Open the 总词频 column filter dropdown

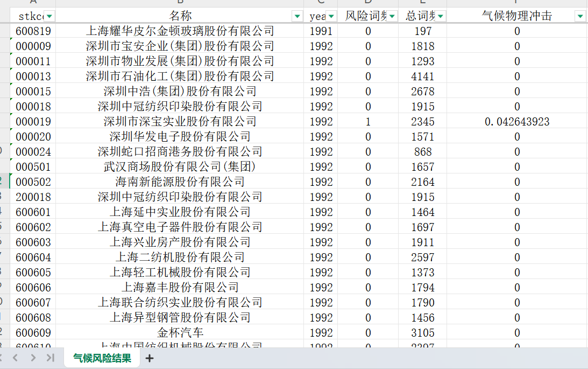click(x=440, y=16)
